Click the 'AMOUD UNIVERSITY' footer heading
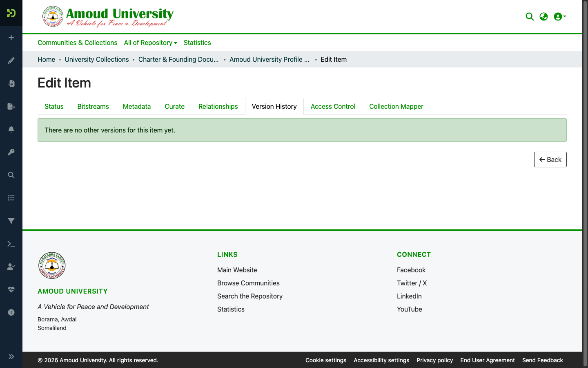588x368 pixels. click(x=73, y=291)
